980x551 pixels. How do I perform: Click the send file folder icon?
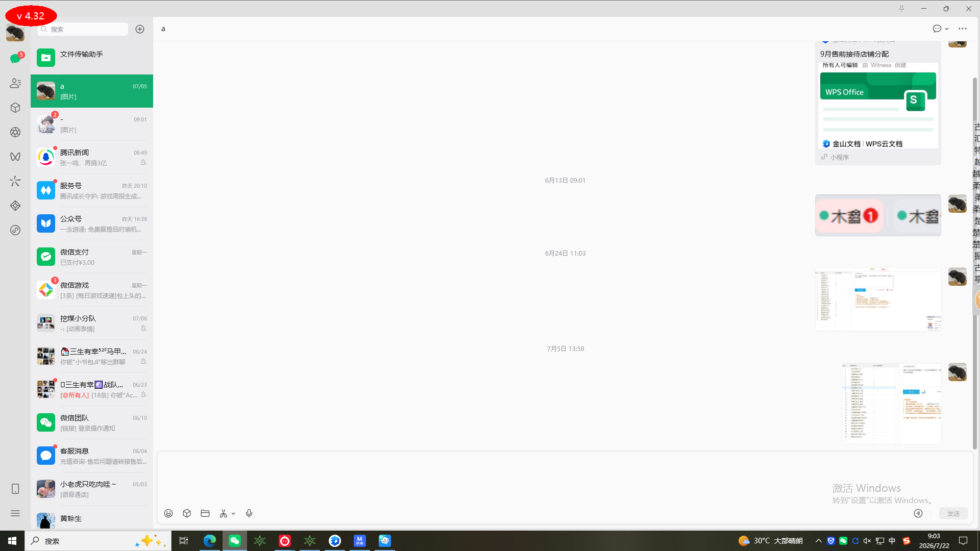point(205,513)
